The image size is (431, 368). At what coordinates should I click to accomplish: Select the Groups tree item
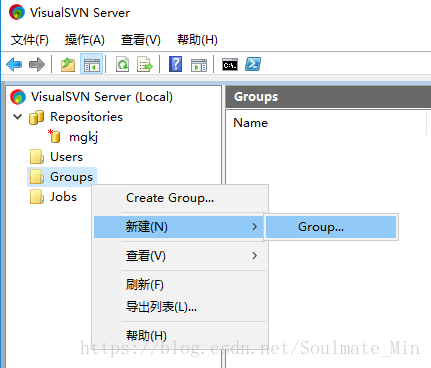[x=71, y=177]
